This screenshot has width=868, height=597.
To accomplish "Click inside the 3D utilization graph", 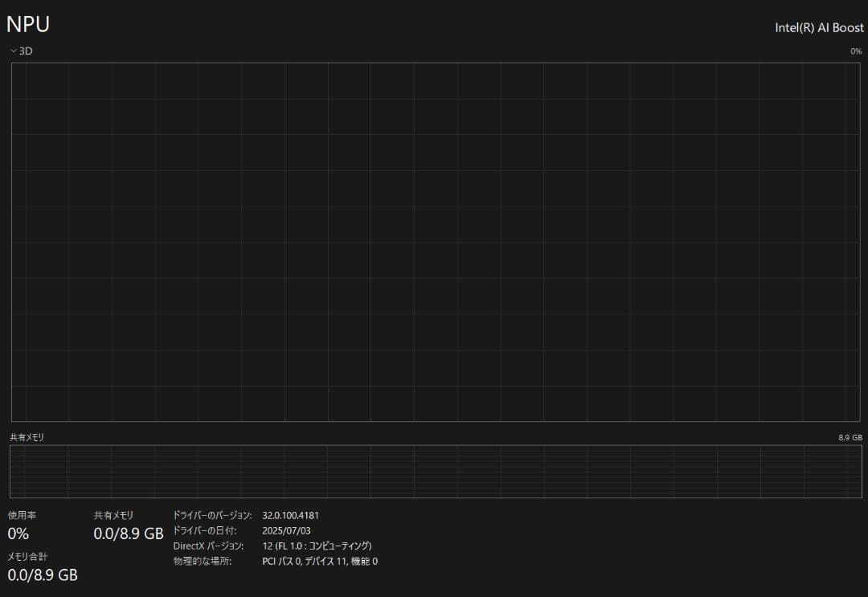I will pyautogui.click(x=435, y=241).
